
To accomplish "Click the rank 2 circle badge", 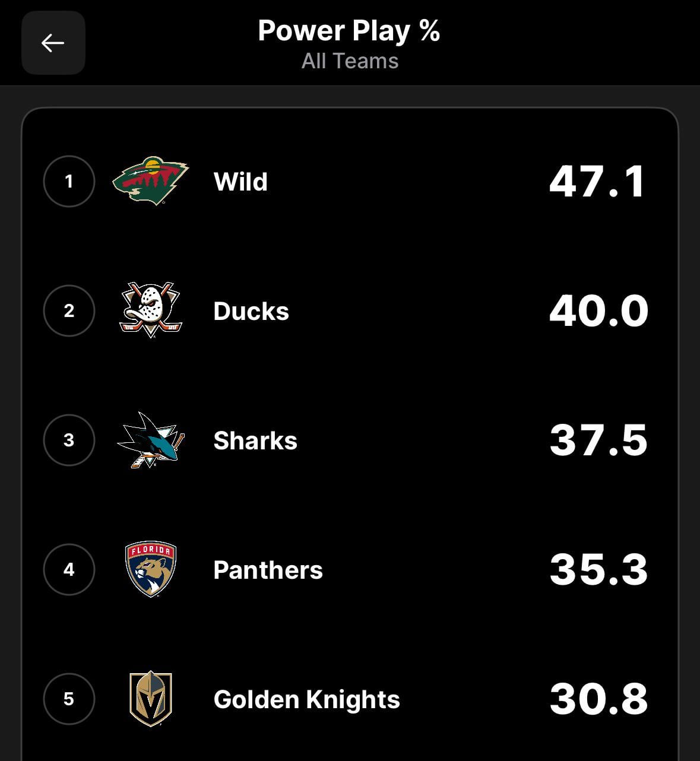I will 69,310.
